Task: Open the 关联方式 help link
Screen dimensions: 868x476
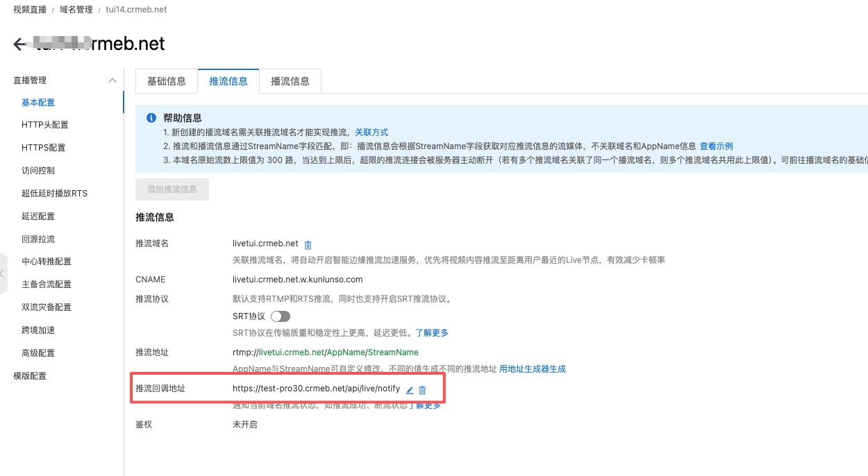Action: 372,133
